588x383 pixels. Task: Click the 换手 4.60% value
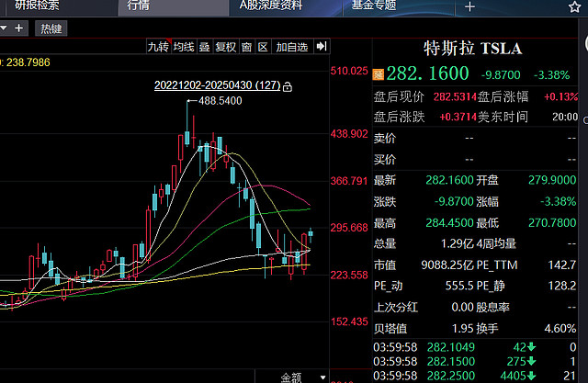point(560,329)
